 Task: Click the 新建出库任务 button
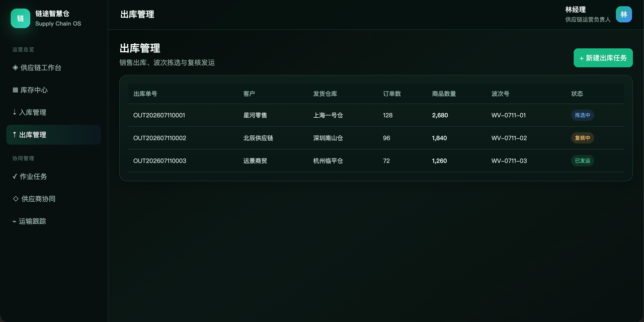tap(603, 58)
